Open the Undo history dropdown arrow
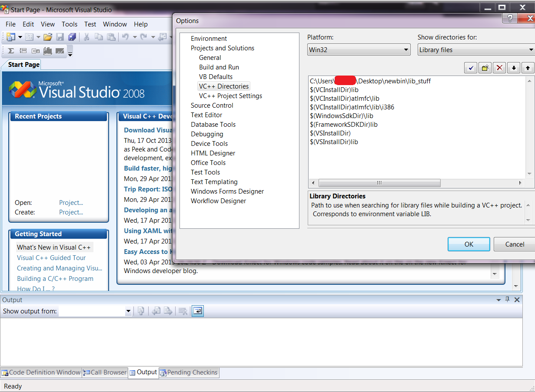 point(135,37)
